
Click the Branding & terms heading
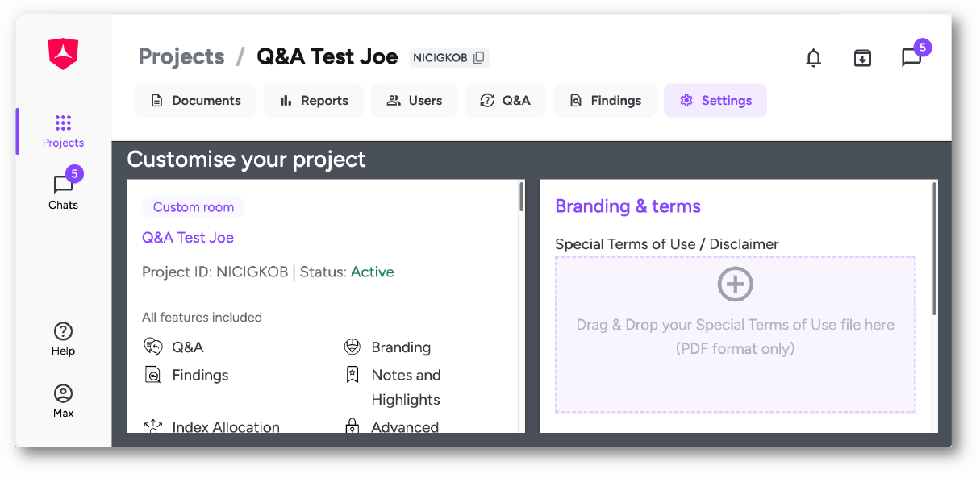coord(628,206)
